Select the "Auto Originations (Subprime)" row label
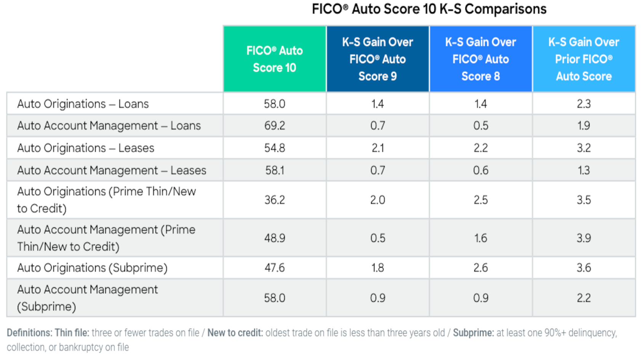 coord(92,268)
